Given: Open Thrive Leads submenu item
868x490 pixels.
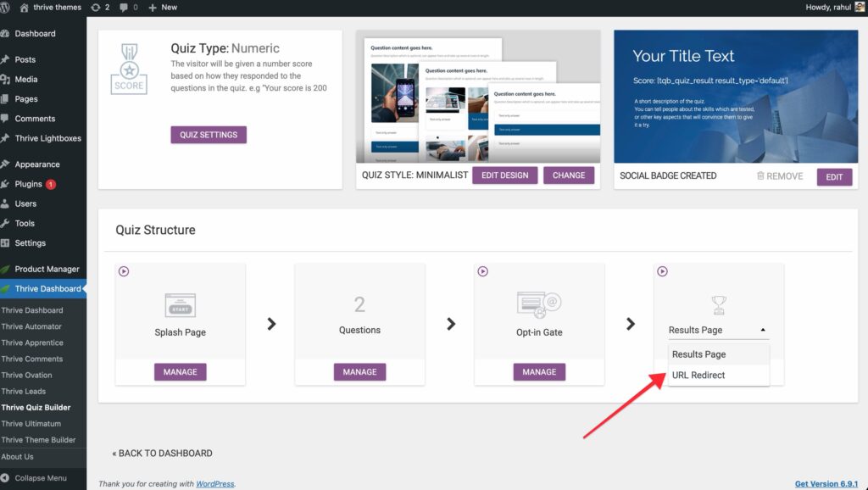Looking at the screenshot, I should (24, 391).
